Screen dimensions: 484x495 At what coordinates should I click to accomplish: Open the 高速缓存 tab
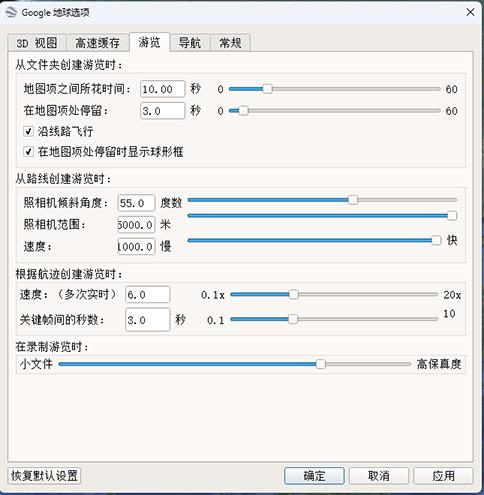[x=97, y=43]
